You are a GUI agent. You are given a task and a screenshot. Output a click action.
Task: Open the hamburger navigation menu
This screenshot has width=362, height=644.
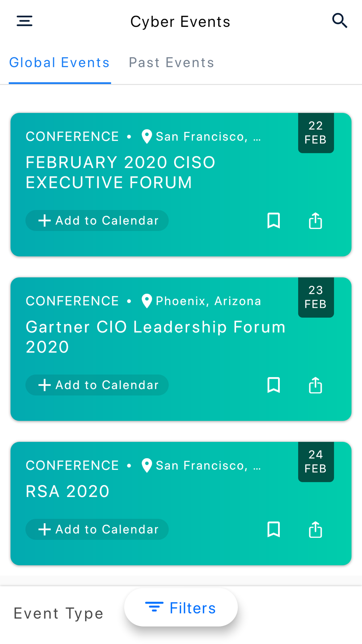click(x=25, y=21)
